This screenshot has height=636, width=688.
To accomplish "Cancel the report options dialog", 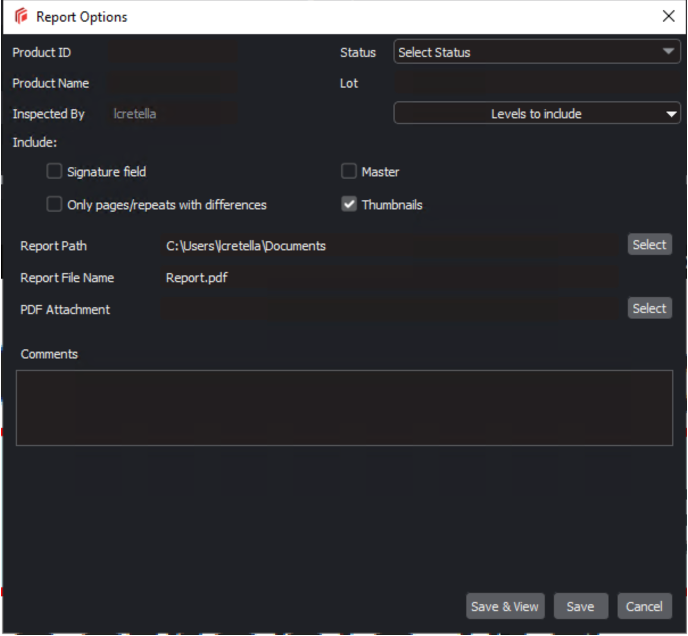I will [644, 606].
